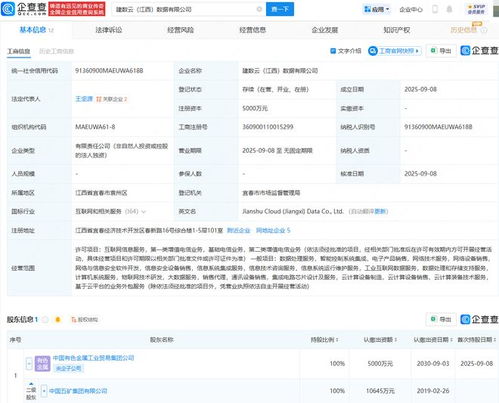Screen dimensions: 499x403
Task: Click the 查一下 search button
Action: click(280, 9)
